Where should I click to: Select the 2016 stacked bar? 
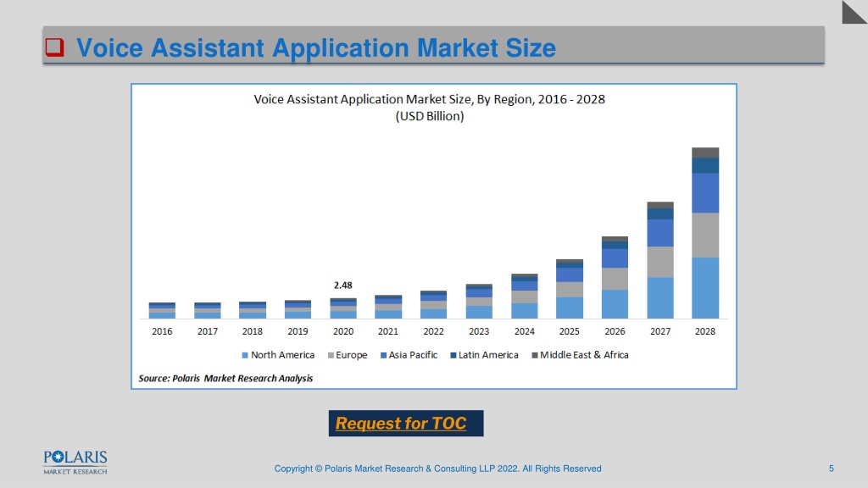162,310
